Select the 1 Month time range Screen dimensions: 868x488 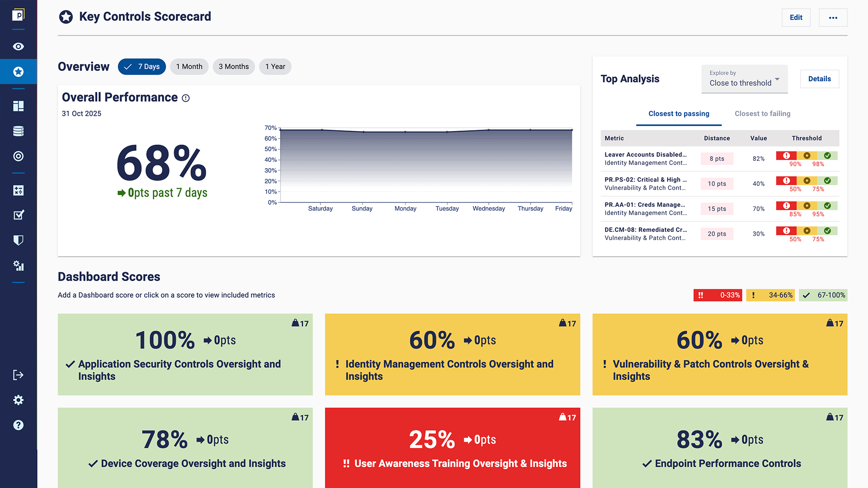click(189, 66)
